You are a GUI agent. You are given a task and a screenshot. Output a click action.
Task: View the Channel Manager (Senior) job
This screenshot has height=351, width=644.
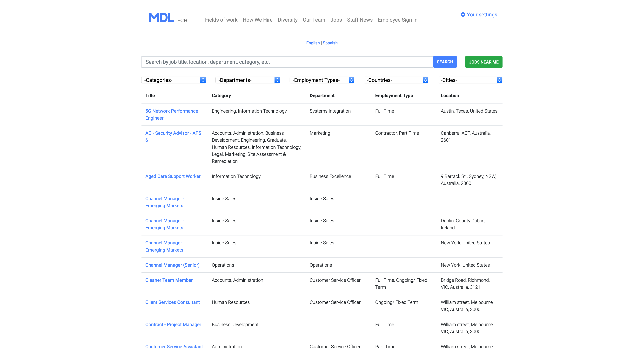pyautogui.click(x=172, y=265)
